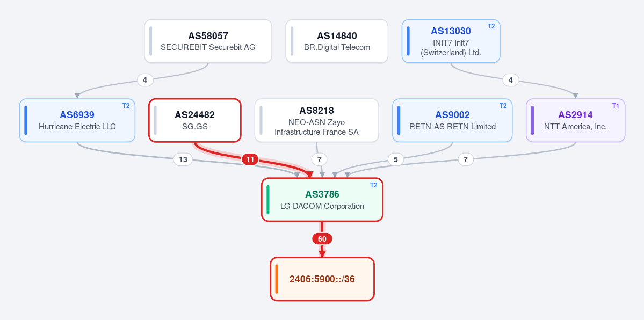This screenshot has width=644, height=320.
Task: Open the AS3786 LG DACOM Corporation node
Action: pos(322,200)
